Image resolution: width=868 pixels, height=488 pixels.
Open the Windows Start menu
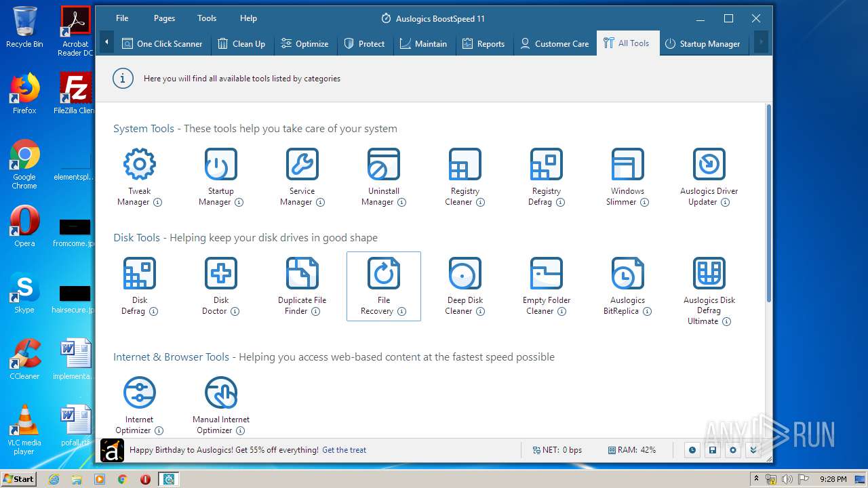[19, 479]
